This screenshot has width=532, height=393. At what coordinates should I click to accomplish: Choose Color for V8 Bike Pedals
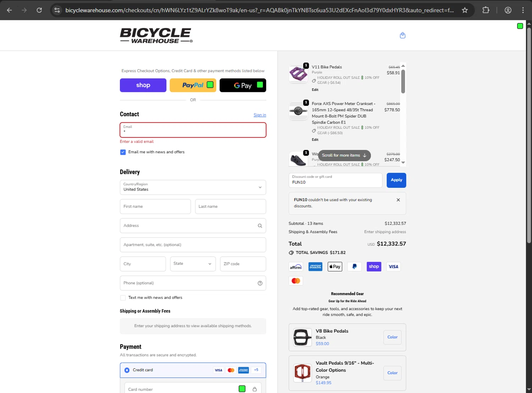click(392, 337)
